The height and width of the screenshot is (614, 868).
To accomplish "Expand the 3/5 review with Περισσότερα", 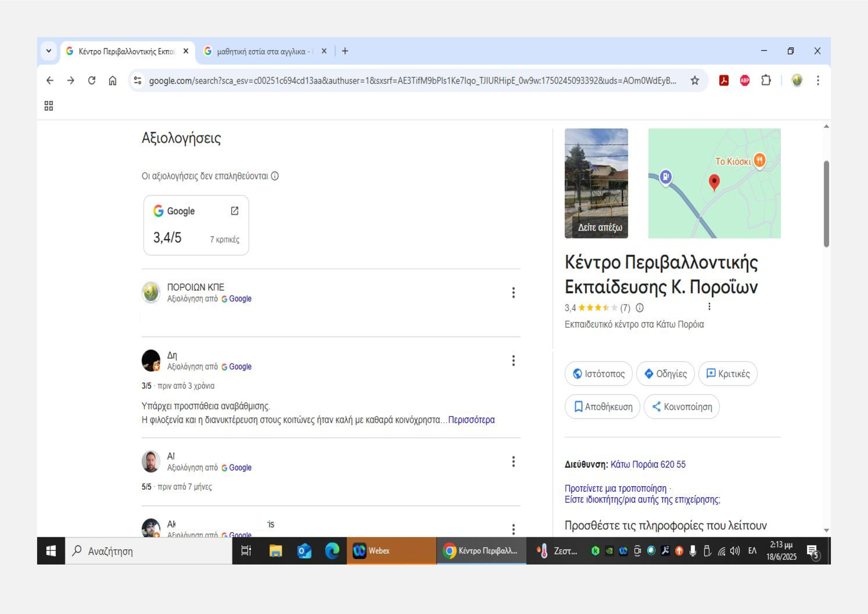I will point(471,420).
